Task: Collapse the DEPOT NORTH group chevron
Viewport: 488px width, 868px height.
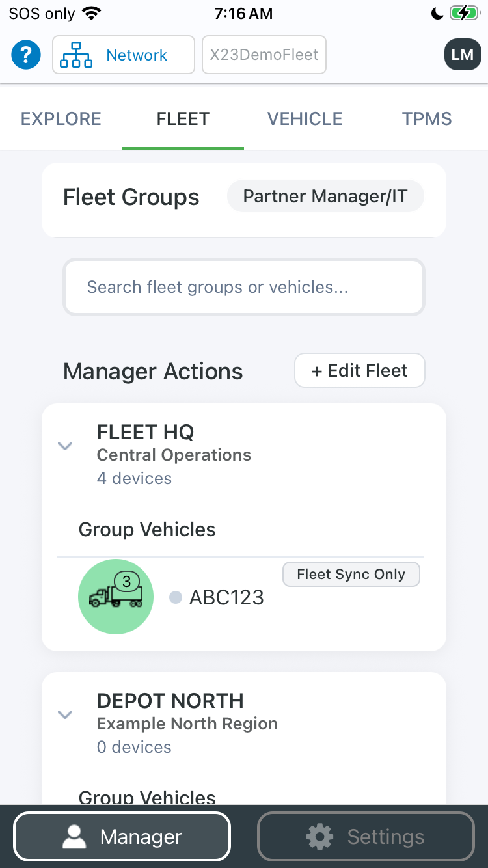Action: point(64,715)
